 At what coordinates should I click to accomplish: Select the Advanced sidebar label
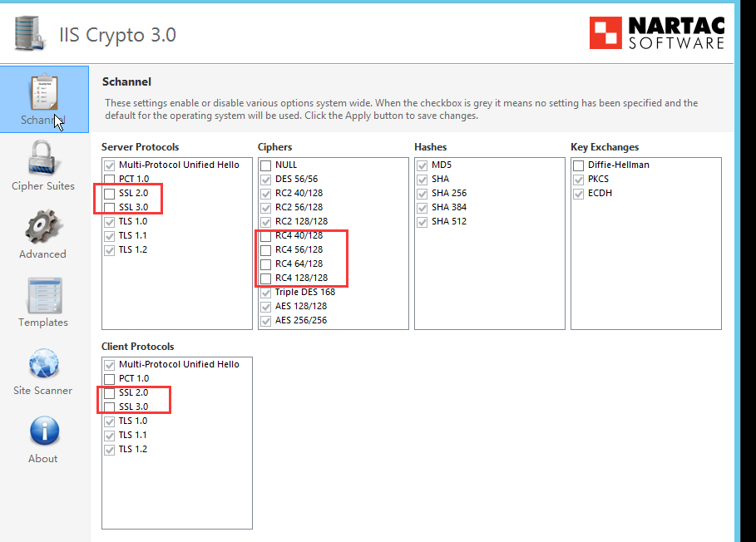tap(42, 254)
